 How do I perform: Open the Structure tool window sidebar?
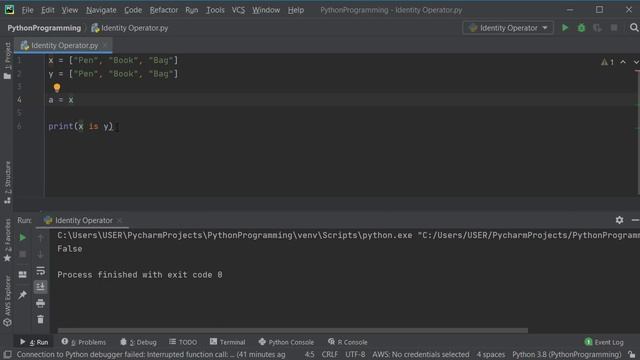pyautogui.click(x=7, y=182)
